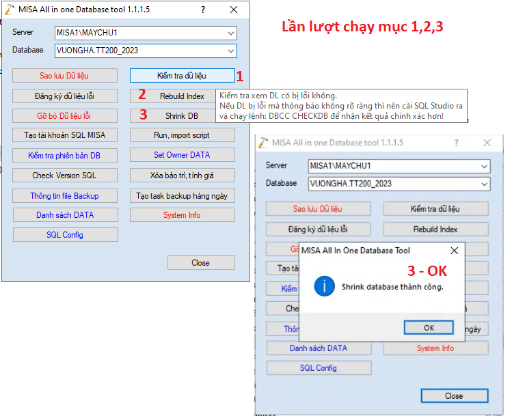The image size is (512, 420).
Task: Click the help question mark in the top-left window
Action: [202, 10]
